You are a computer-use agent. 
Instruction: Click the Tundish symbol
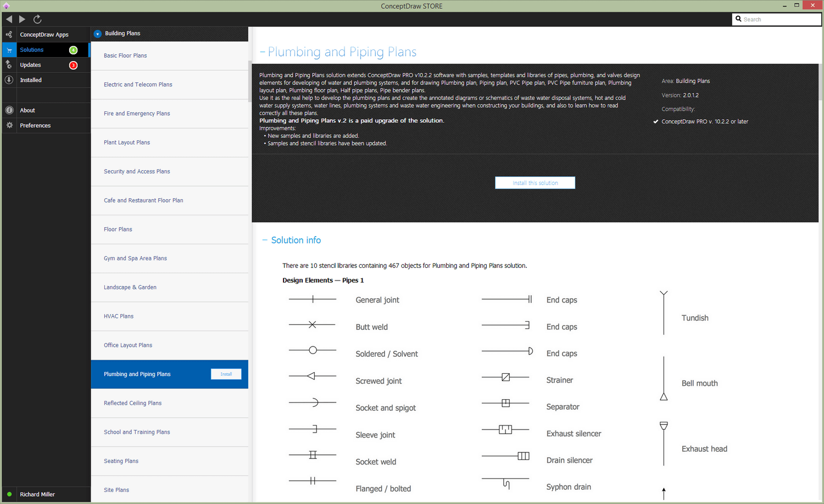tap(664, 313)
